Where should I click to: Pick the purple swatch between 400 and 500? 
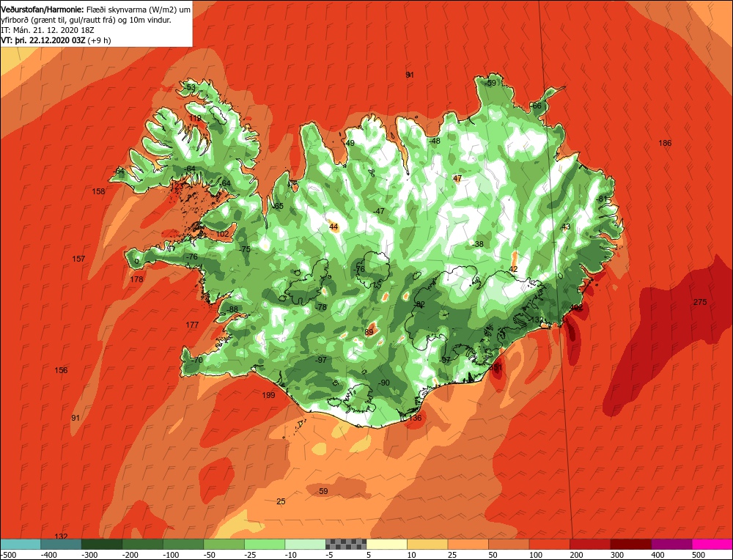point(671,544)
